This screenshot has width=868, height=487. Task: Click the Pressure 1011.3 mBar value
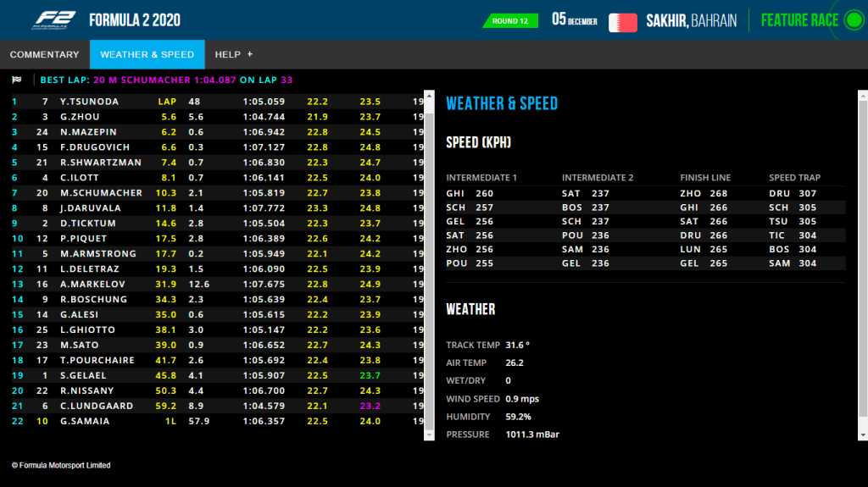532,434
